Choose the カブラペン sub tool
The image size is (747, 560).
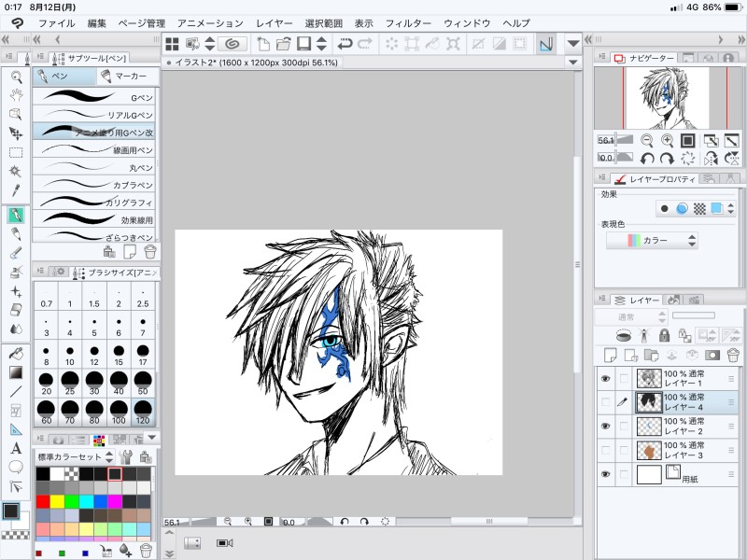(x=94, y=185)
